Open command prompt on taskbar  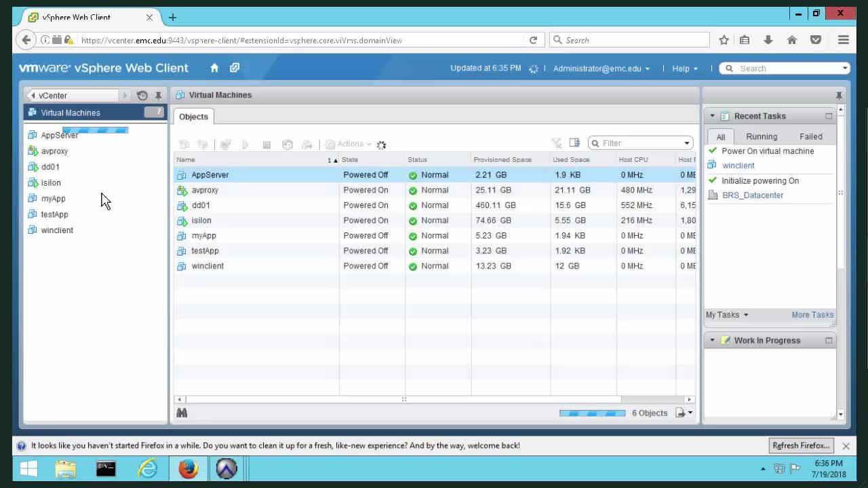pos(106,468)
